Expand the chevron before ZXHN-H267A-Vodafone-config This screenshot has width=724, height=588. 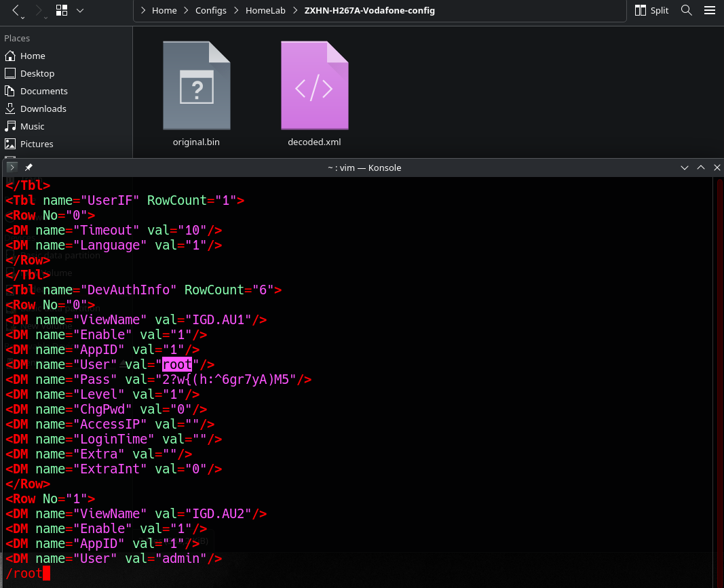point(296,11)
